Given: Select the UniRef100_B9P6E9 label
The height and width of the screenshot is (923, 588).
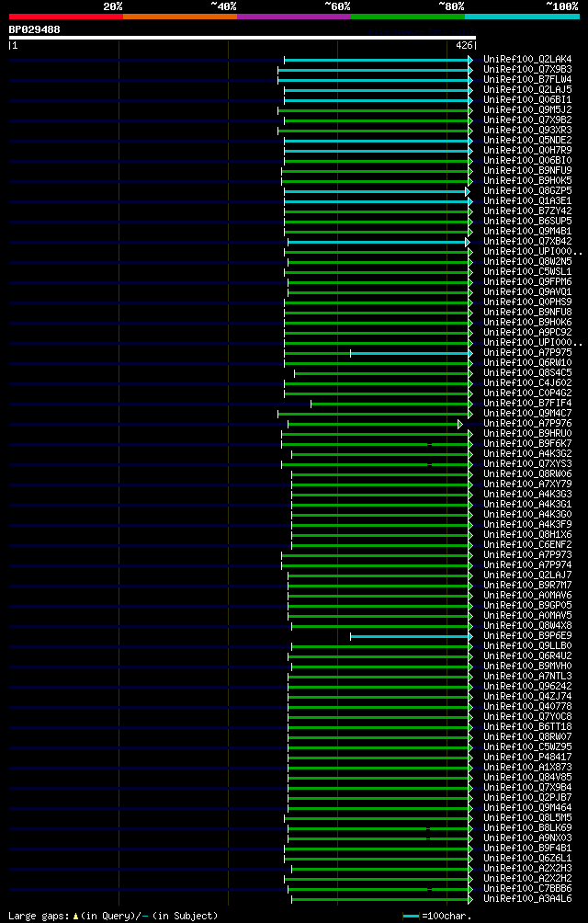Looking at the screenshot, I should [526, 635].
